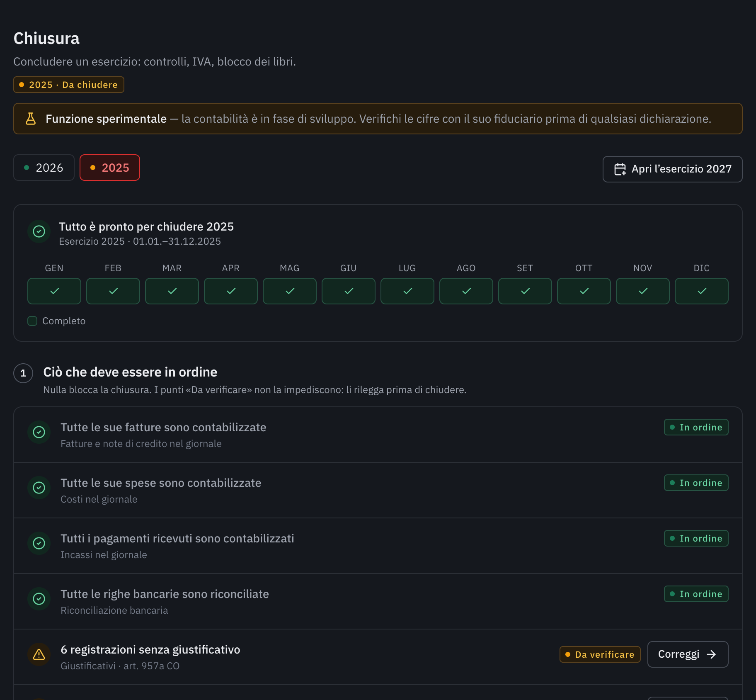Click check-circle icon for spese contabilizzate row
Screen dimensions: 756x700
pyautogui.click(x=39, y=488)
